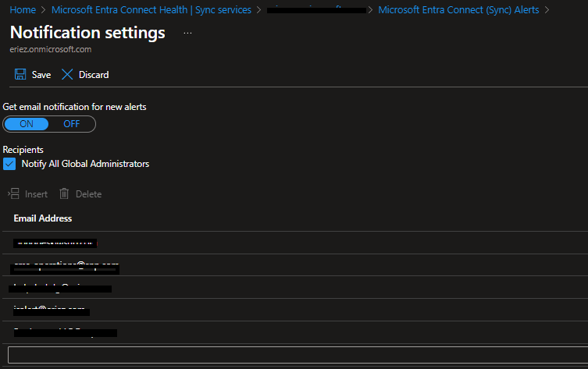Click the Save floppy disk icon

[20, 74]
